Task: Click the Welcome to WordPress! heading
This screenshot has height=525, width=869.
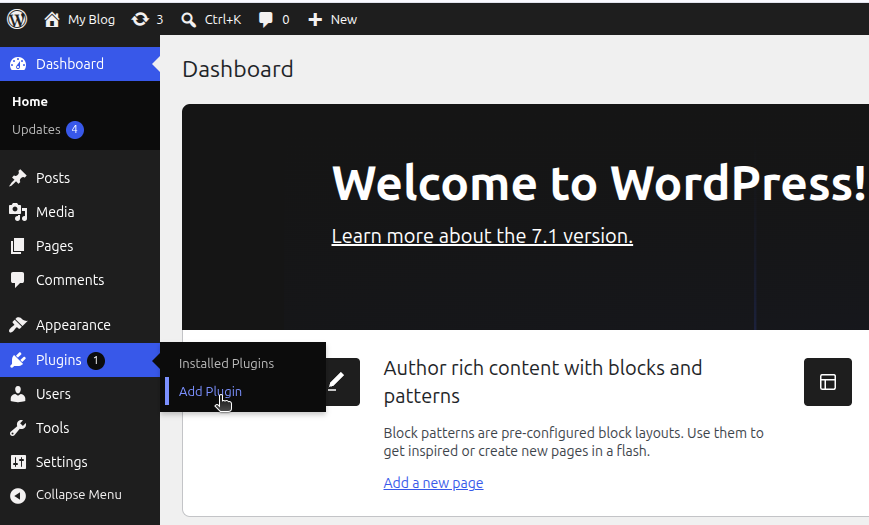Action: pos(599,184)
